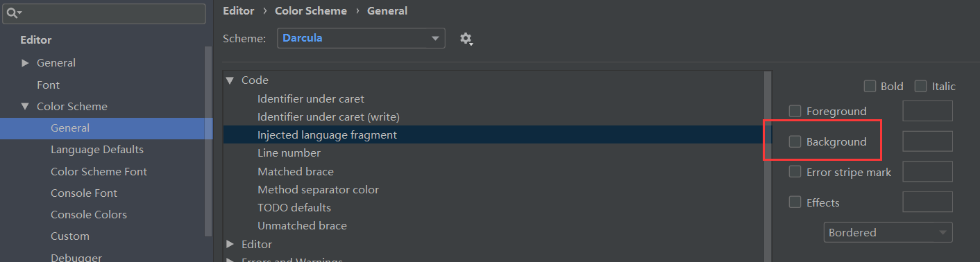The image size is (980, 262).
Task: Click the search magnifier icon
Action: (x=13, y=13)
